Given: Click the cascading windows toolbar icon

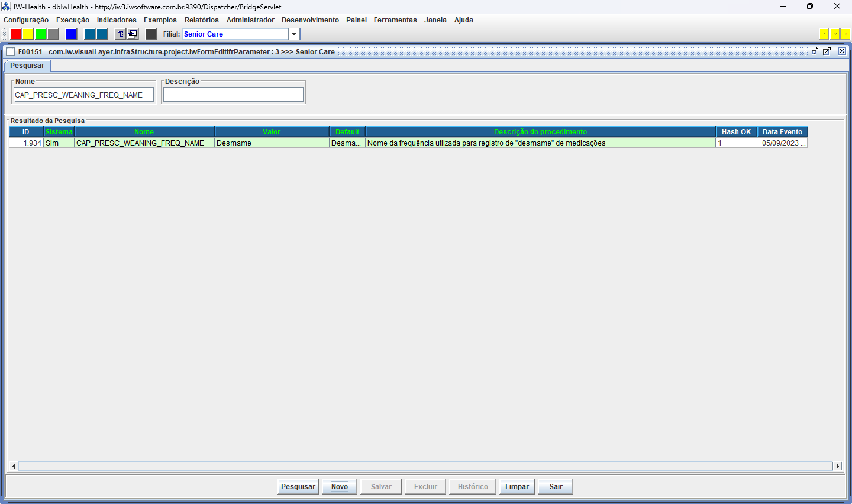Looking at the screenshot, I should pyautogui.click(x=133, y=34).
